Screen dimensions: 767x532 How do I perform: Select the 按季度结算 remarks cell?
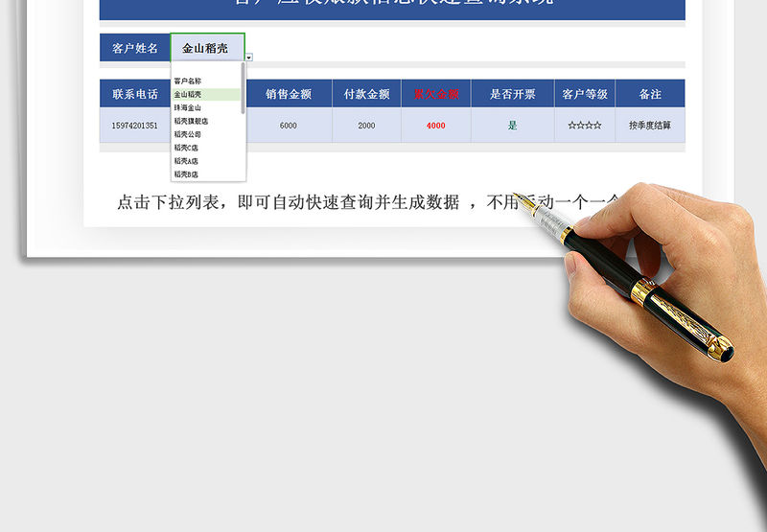pos(650,126)
